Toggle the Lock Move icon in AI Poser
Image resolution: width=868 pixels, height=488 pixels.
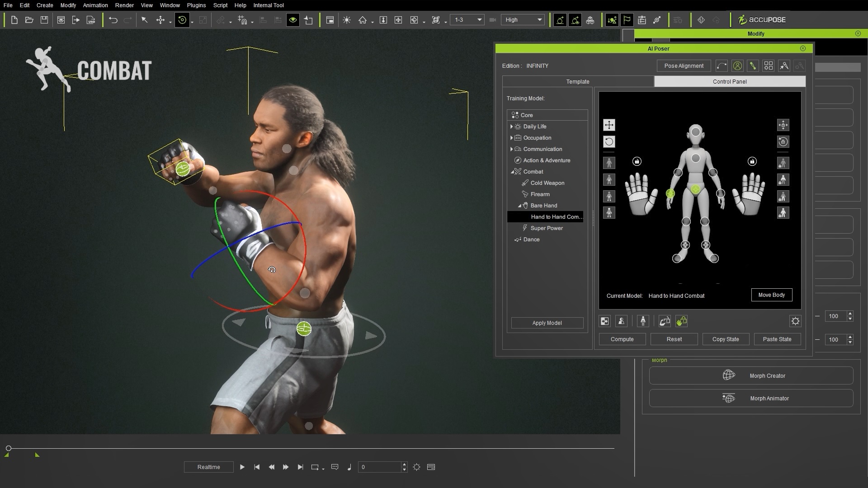pos(783,125)
